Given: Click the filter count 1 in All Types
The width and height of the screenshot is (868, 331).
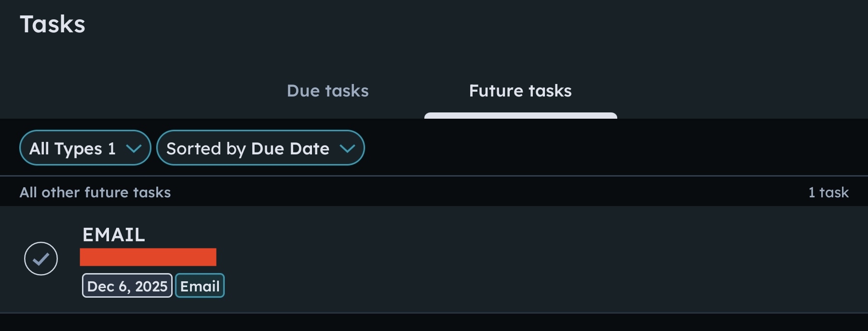Looking at the screenshot, I should point(112,149).
